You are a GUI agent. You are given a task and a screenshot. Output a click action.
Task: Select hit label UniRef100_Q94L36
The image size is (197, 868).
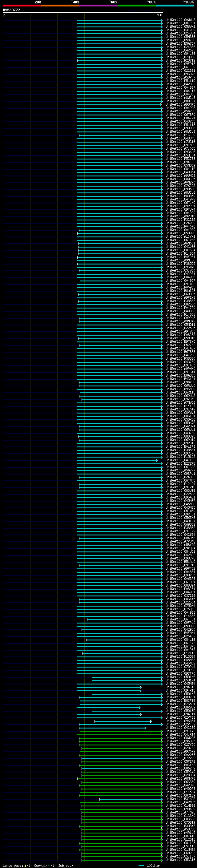pyautogui.click(x=180, y=54)
